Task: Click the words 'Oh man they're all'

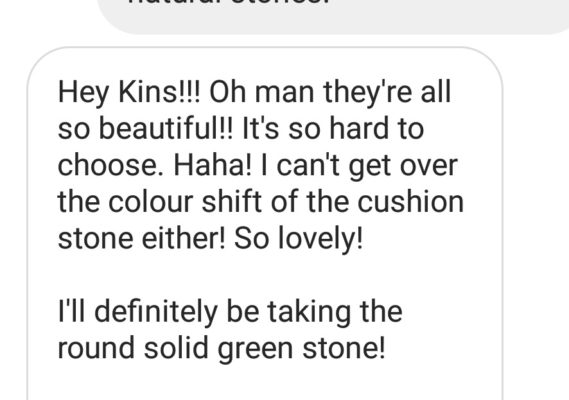Action: tap(330, 92)
